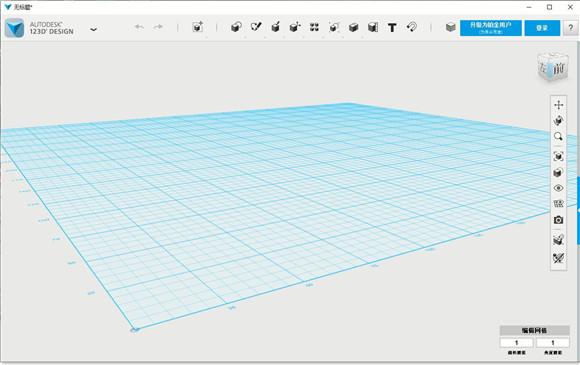The image size is (580, 365).
Task: Select the Pan navigation tool
Action: [x=559, y=105]
